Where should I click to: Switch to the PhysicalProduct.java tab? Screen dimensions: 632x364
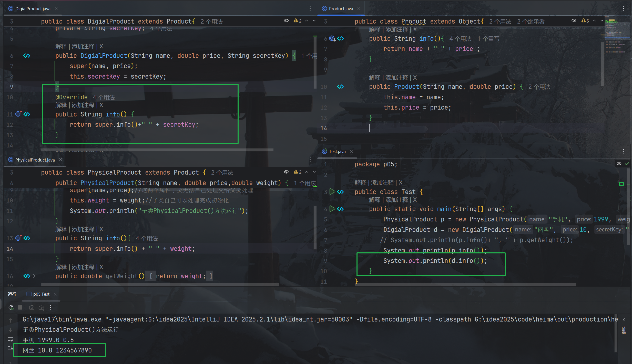35,160
